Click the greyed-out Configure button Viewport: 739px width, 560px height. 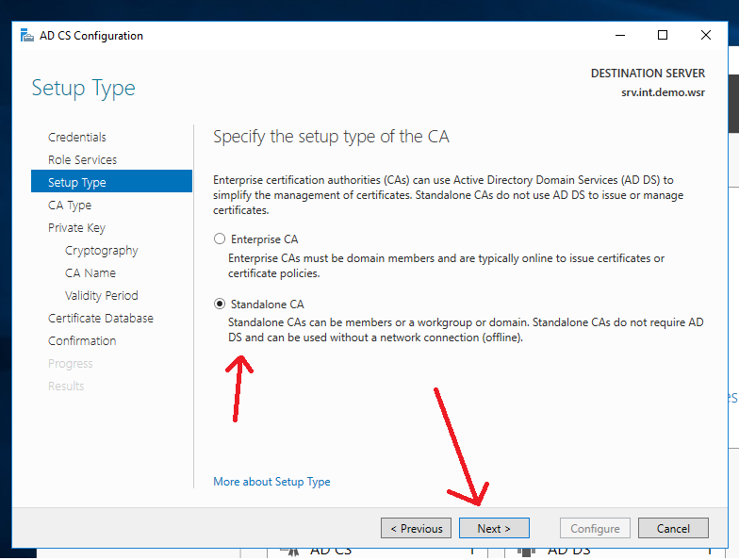click(x=596, y=528)
